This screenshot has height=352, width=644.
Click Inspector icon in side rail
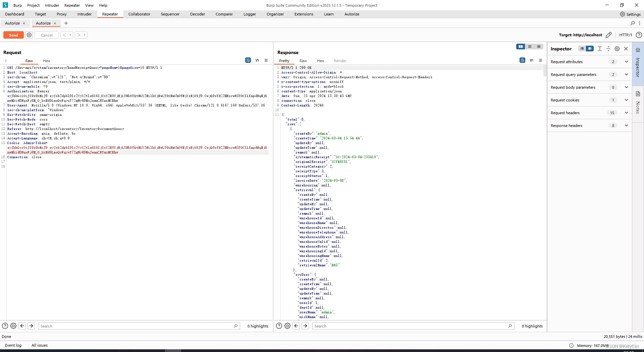pos(638,50)
